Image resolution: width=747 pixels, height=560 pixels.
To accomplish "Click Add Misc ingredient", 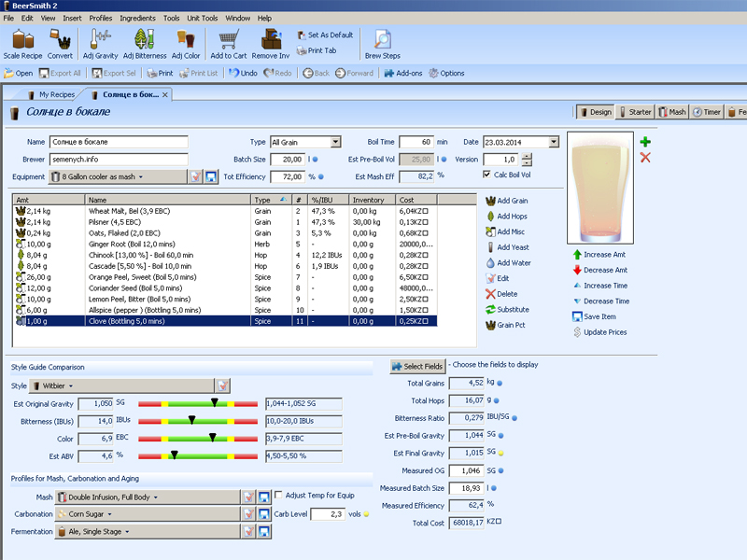I will pyautogui.click(x=505, y=231).
